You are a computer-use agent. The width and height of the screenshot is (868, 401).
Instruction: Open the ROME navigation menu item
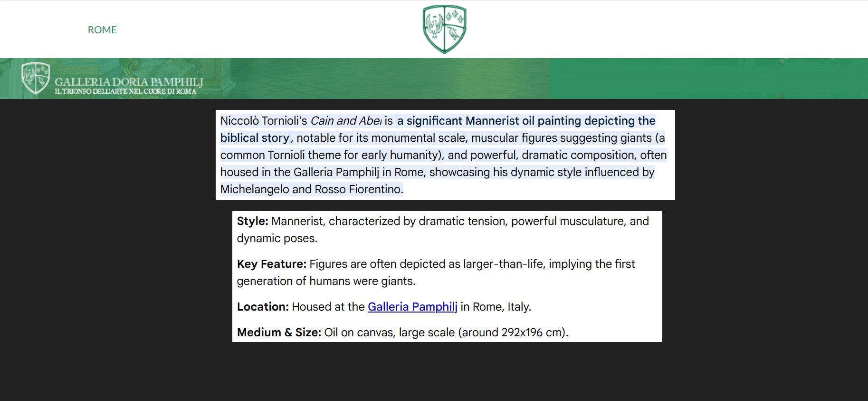pyautogui.click(x=102, y=30)
